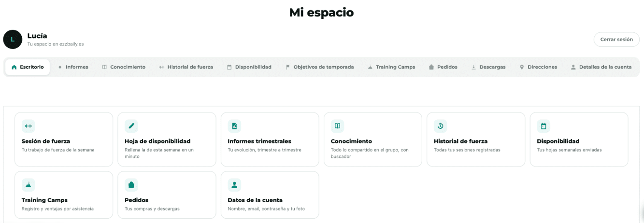
Task: Click the user name Lucía
Action: (x=37, y=36)
